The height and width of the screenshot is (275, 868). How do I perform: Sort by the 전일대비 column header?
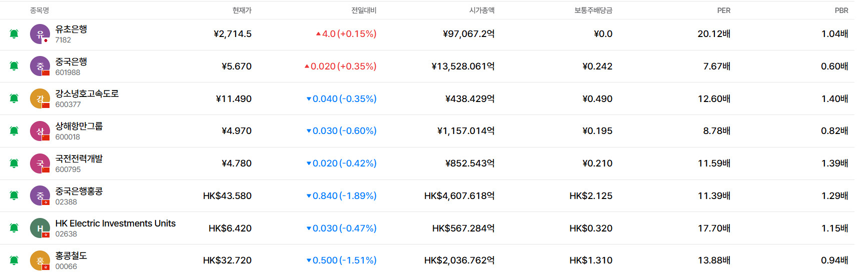[364, 10]
